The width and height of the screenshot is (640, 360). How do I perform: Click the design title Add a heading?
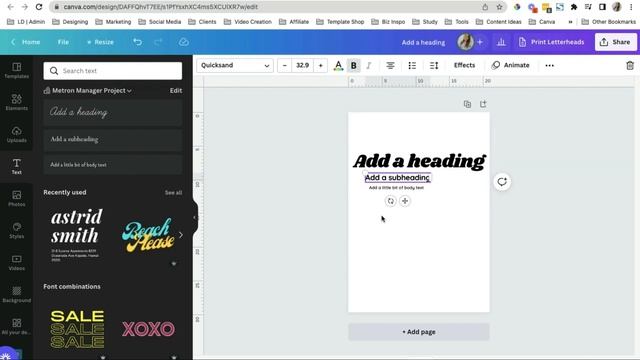tap(423, 42)
